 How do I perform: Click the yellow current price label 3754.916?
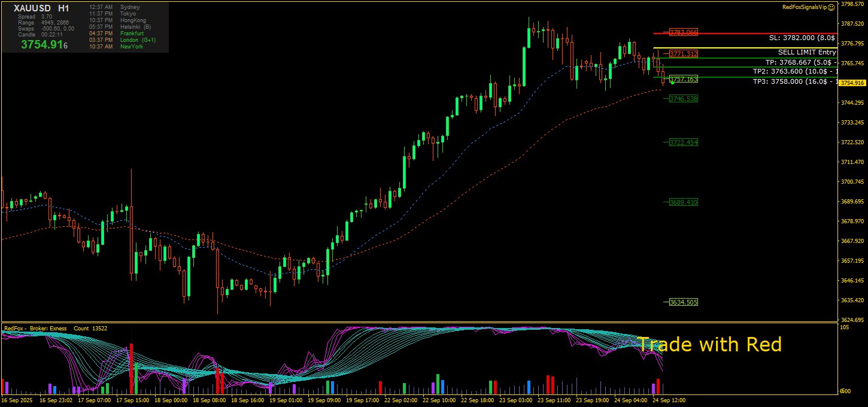point(852,83)
